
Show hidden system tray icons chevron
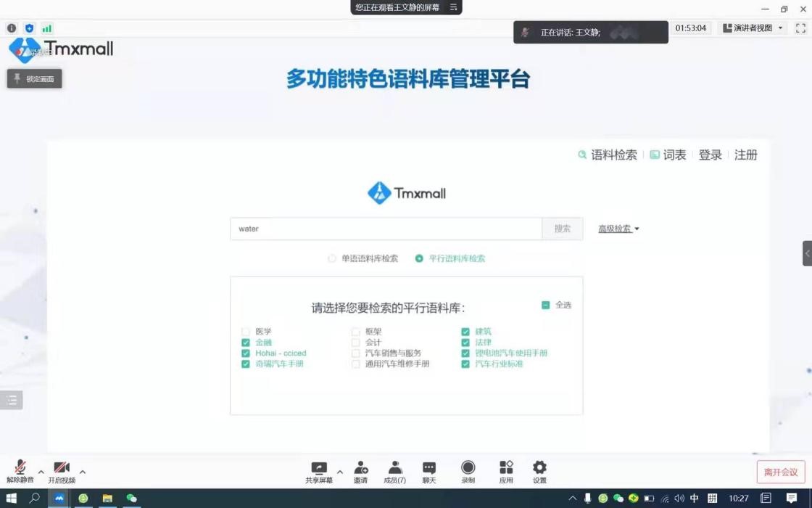point(572,498)
